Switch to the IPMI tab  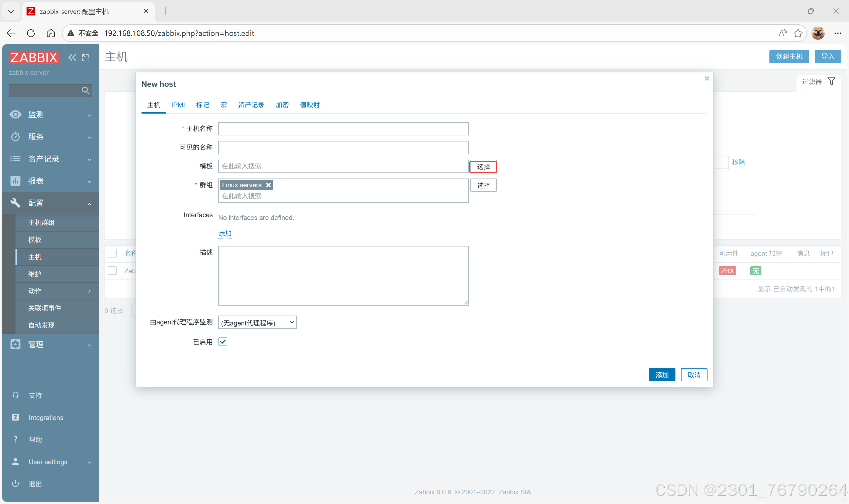click(x=178, y=105)
